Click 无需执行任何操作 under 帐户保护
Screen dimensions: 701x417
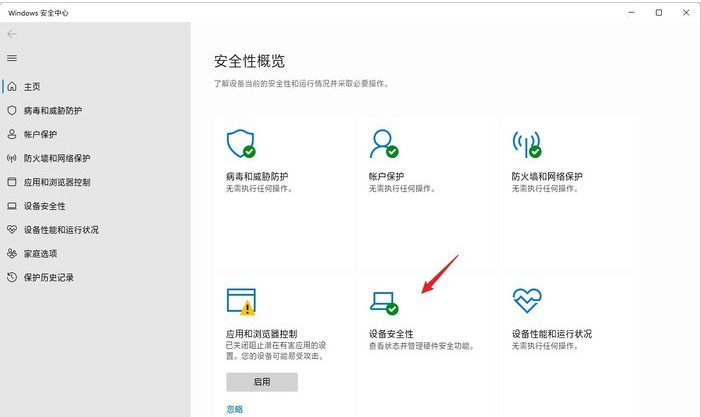402,189
